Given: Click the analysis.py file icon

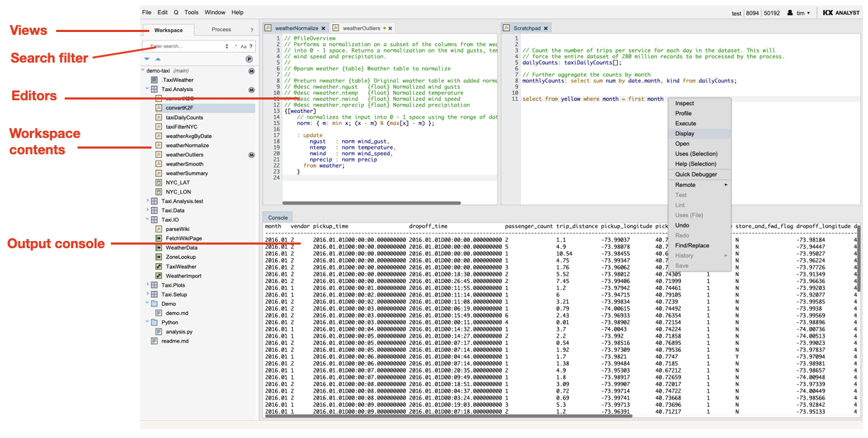Looking at the screenshot, I should click(159, 331).
